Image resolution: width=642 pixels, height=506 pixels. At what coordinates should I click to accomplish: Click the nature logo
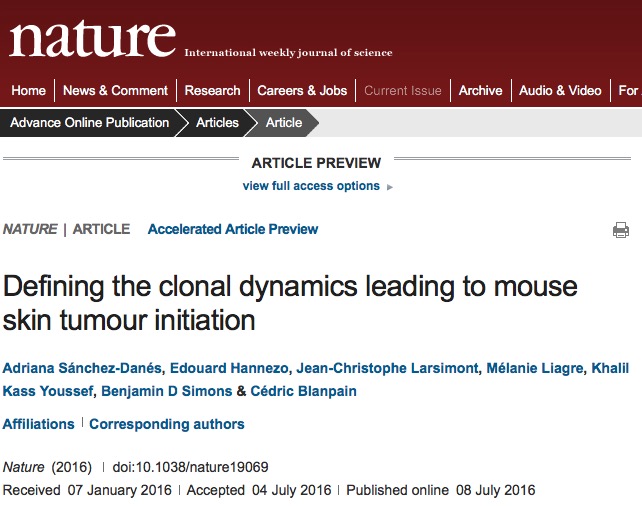point(93,39)
